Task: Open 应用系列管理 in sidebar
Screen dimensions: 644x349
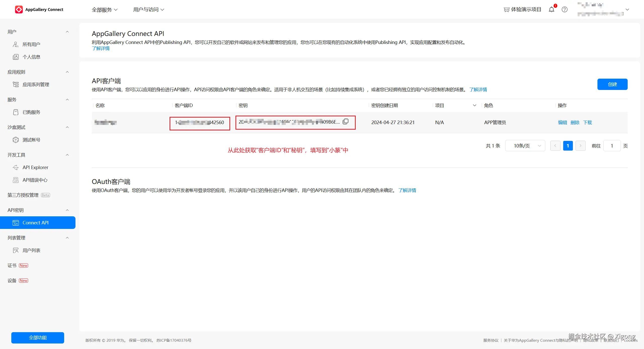Action: (36, 84)
